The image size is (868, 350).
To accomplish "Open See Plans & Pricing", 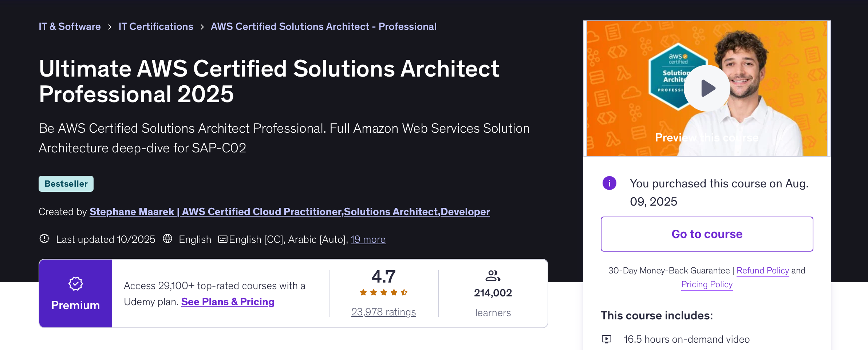I will point(228,302).
